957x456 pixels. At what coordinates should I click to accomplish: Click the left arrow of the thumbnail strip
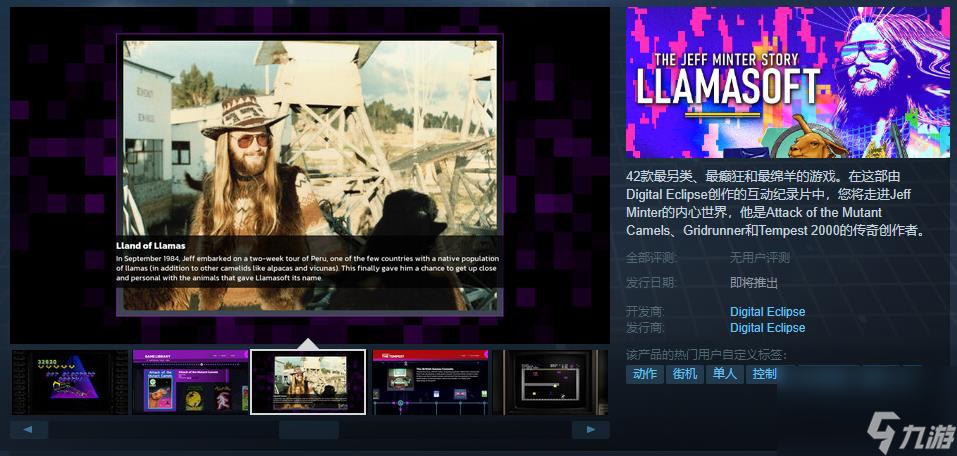[29, 429]
